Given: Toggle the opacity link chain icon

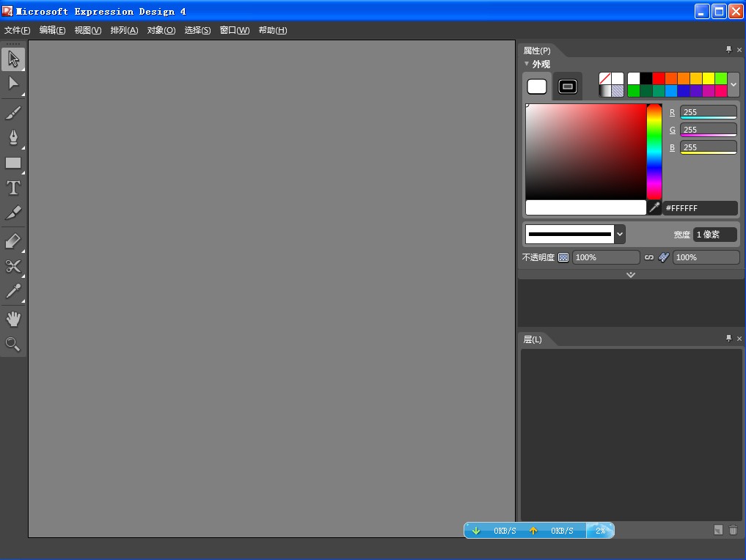Looking at the screenshot, I should click(x=649, y=257).
